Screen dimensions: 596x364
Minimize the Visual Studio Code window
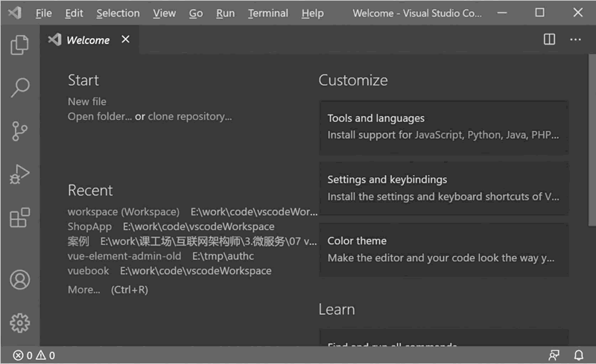click(x=502, y=13)
